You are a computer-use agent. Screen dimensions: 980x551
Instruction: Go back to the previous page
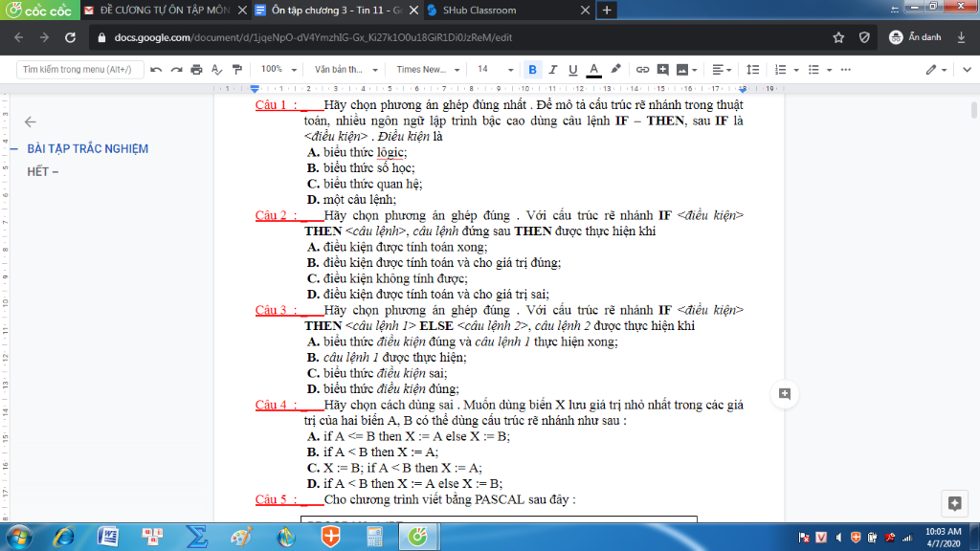point(19,37)
